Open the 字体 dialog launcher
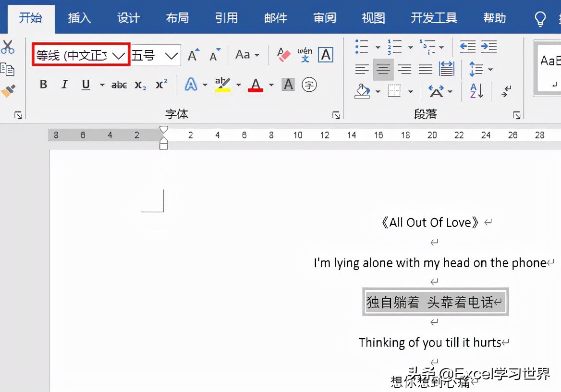Image resolution: width=561 pixels, height=392 pixels. (336, 115)
